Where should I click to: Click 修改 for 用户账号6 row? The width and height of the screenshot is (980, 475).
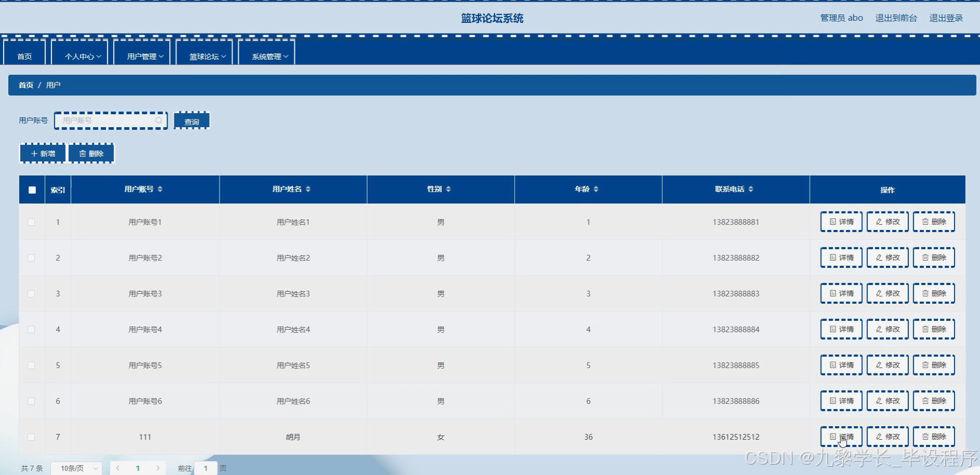[888, 401]
